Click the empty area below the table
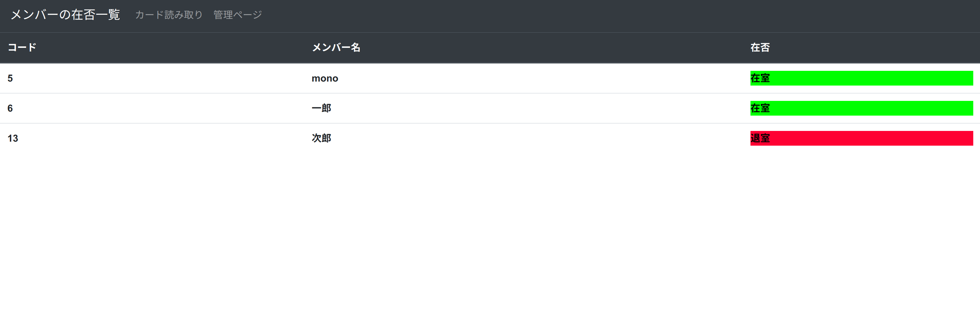 point(490,236)
